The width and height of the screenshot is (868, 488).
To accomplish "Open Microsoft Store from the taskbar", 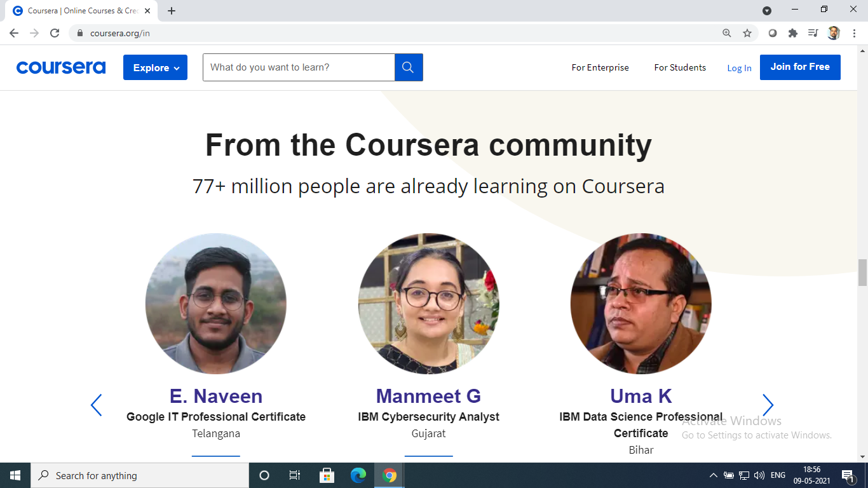I will coord(327,475).
